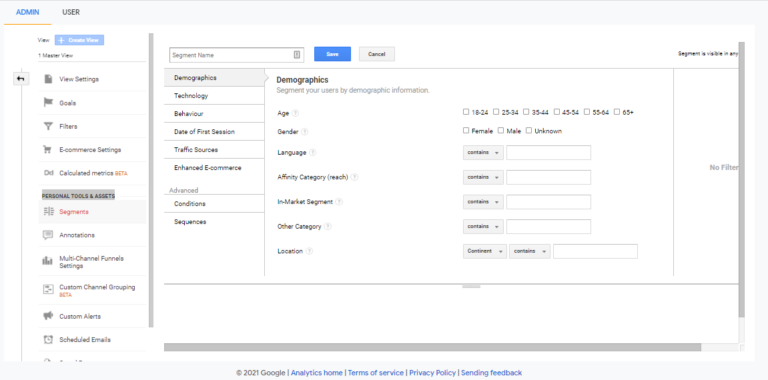Click the back arrow icon in left sidebar

(21, 78)
